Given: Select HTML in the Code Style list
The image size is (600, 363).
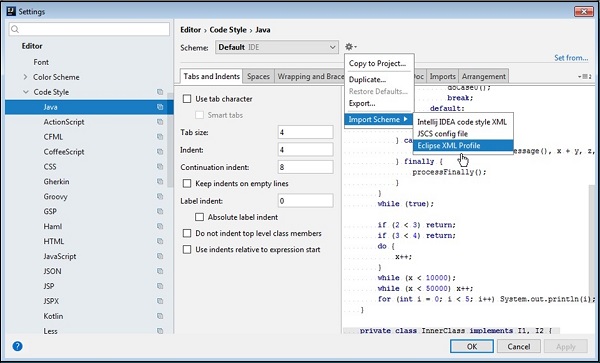Looking at the screenshot, I should [54, 241].
